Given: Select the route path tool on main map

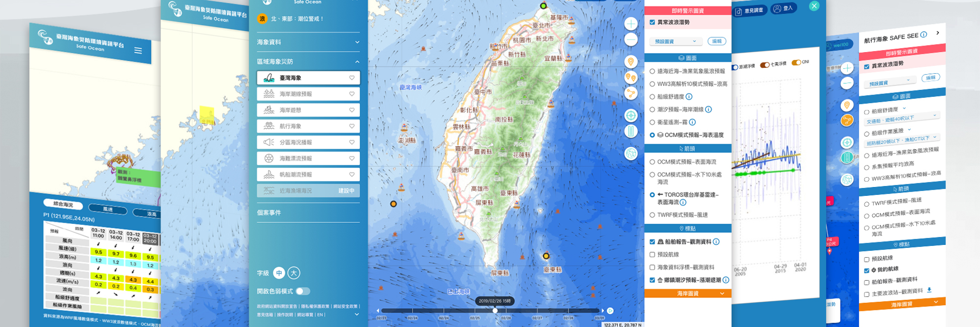Looking at the screenshot, I should (631, 93).
